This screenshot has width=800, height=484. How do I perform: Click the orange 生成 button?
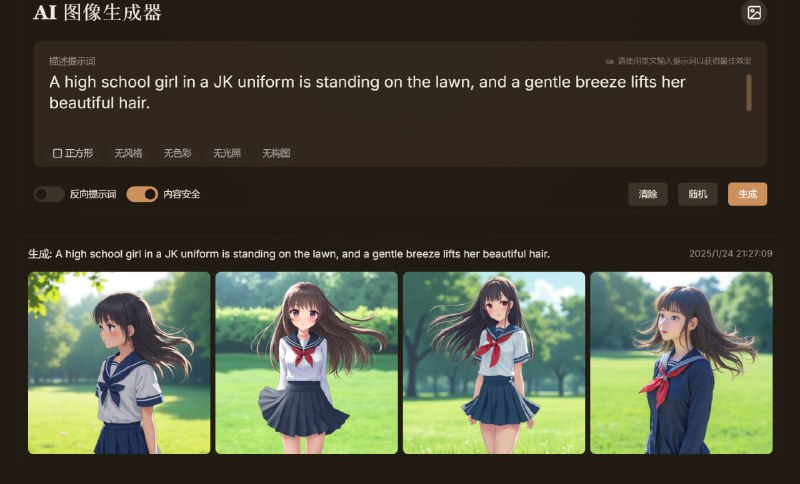coord(747,194)
